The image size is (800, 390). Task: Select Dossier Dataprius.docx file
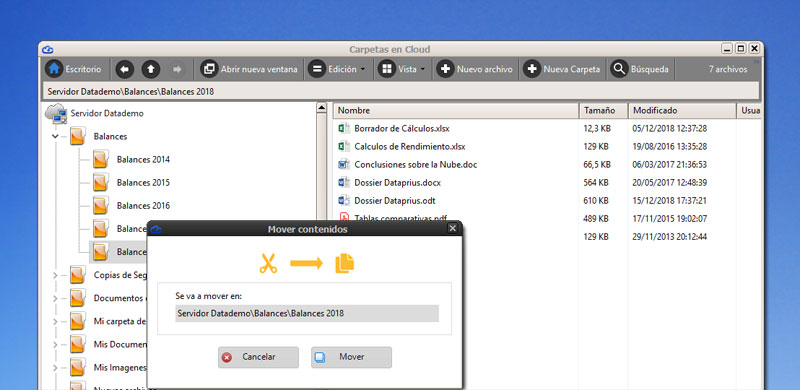[x=397, y=182]
